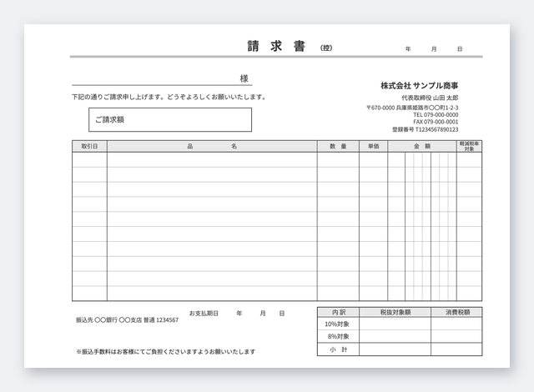Click the 小計 row label
Viewport: 534px width, 392px height.
click(338, 349)
